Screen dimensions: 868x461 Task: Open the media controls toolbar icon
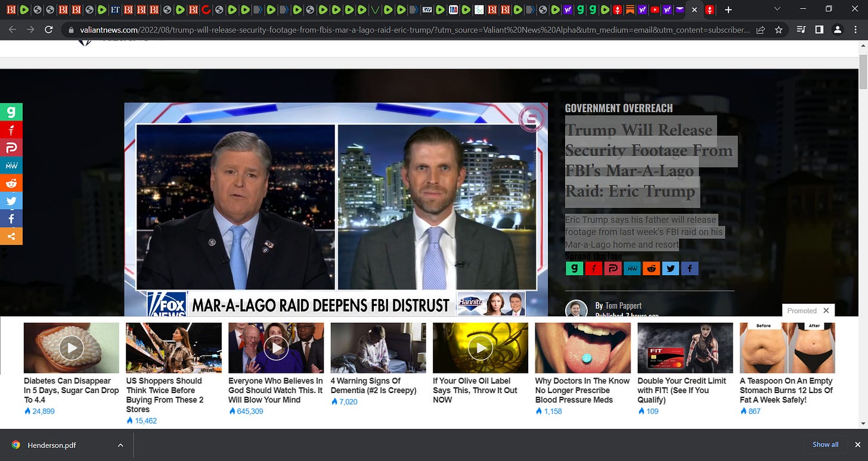click(x=802, y=30)
